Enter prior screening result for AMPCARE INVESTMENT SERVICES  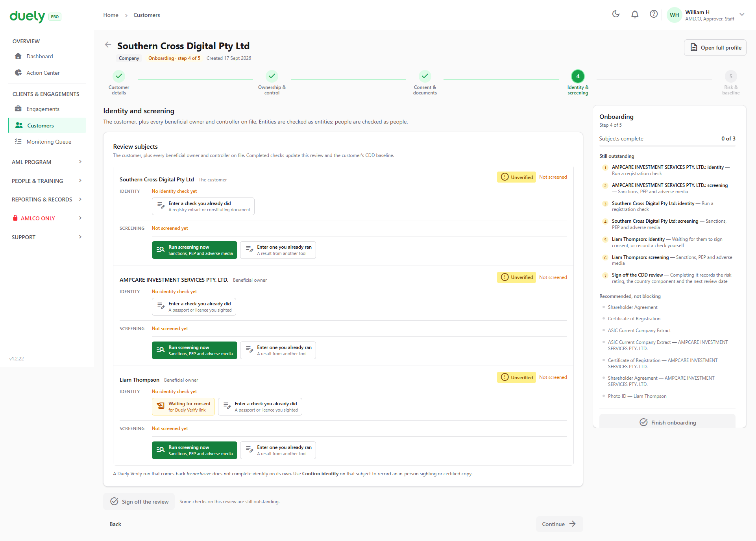tap(278, 351)
